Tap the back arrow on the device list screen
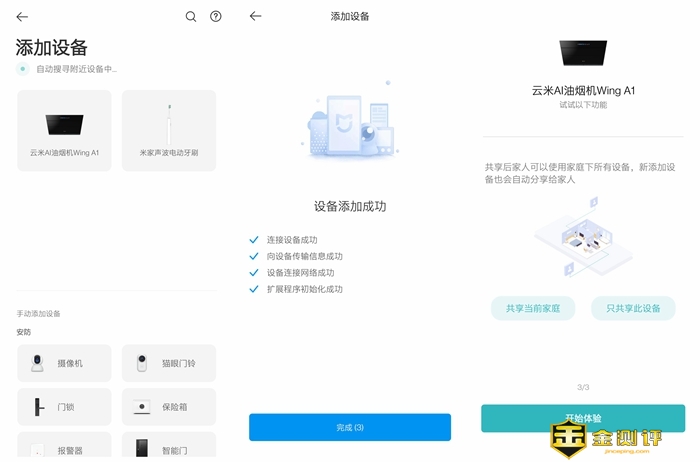This screenshot has height=462, width=700. pos(23,17)
